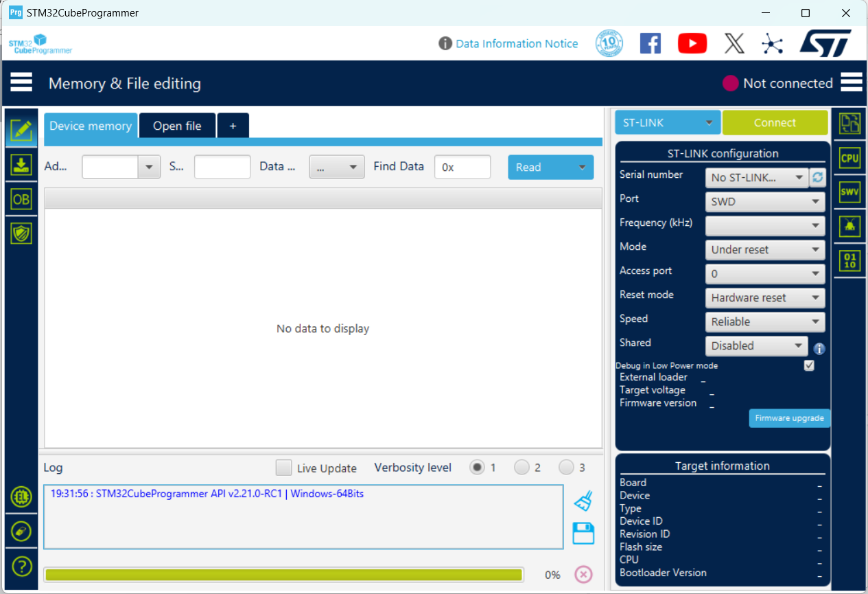Click the Find Data input field
The image size is (868, 594).
point(462,167)
